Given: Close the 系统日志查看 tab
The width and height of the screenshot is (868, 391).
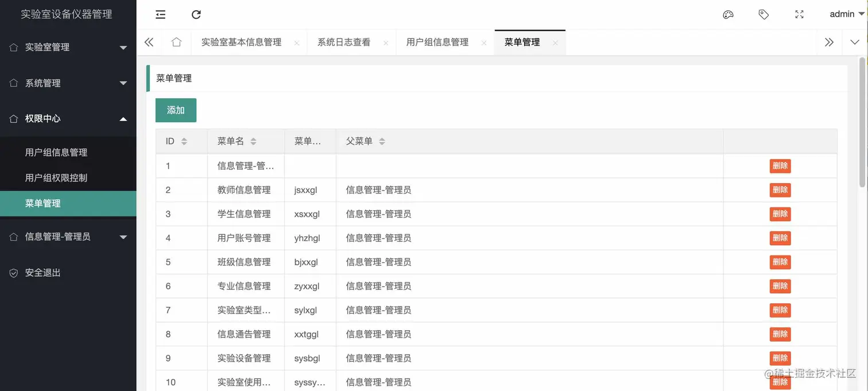Looking at the screenshot, I should (x=385, y=43).
